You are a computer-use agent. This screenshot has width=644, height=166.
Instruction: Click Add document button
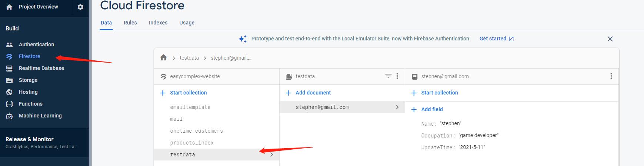pyautogui.click(x=313, y=93)
